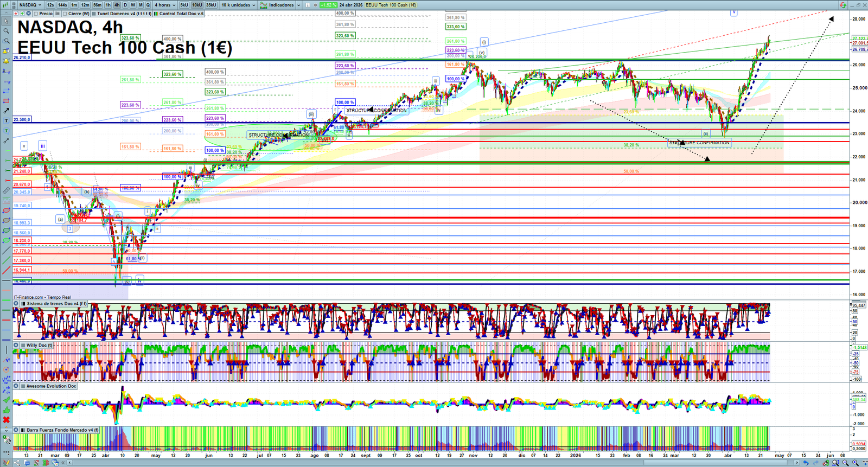
Task: Choose the text annotation T tool
Action: point(6,120)
